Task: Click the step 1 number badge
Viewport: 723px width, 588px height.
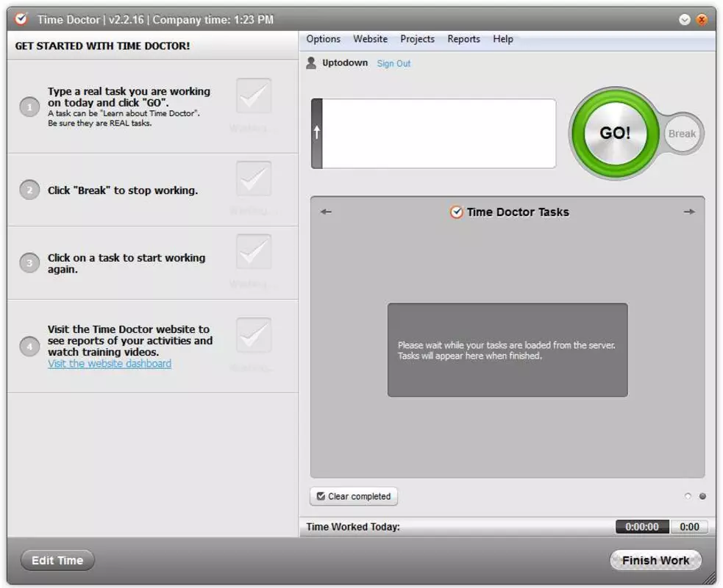Action: (x=29, y=107)
